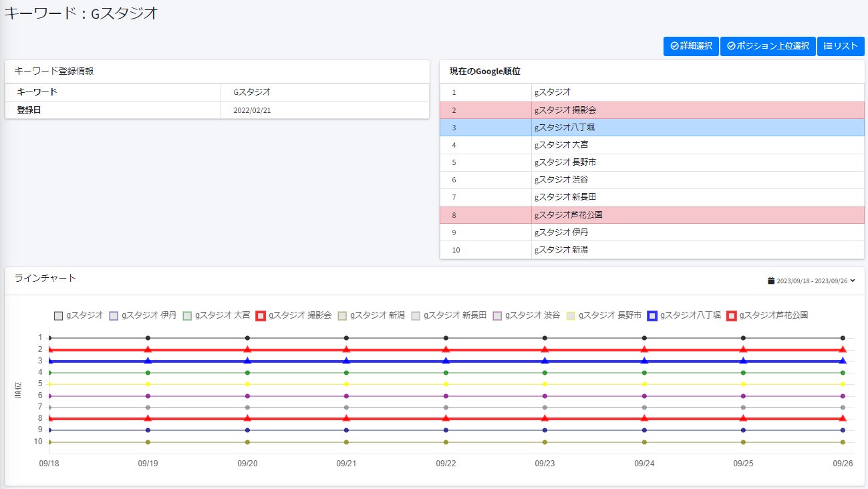Select the blue highlighted gスタジオ八丁堀 row
The width and height of the screenshot is (868, 489).
pyautogui.click(x=652, y=127)
